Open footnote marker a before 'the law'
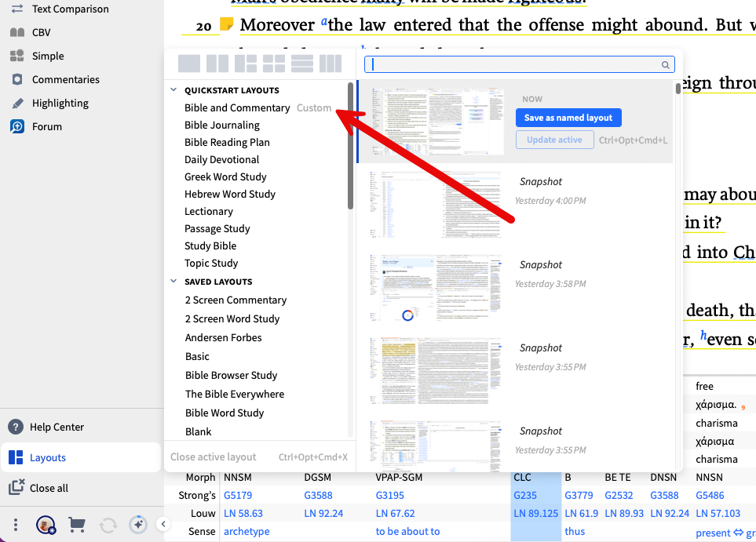Screen dimensions: 756x542 pos(324,21)
